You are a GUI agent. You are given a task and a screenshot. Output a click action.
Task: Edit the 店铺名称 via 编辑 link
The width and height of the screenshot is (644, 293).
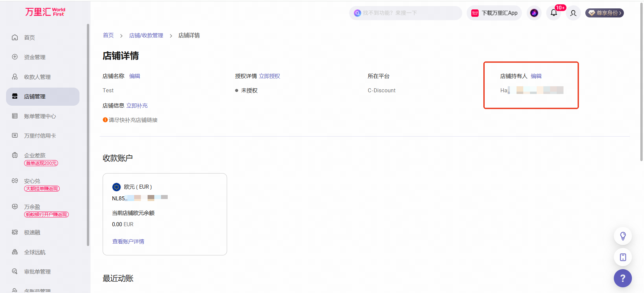click(135, 76)
